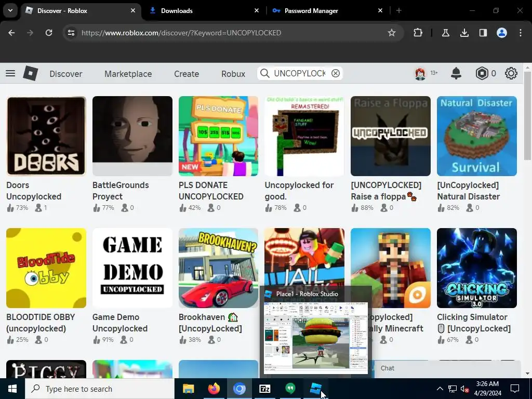This screenshot has width=532, height=399.
Task: Click the browser address bar URL
Action: [181, 33]
